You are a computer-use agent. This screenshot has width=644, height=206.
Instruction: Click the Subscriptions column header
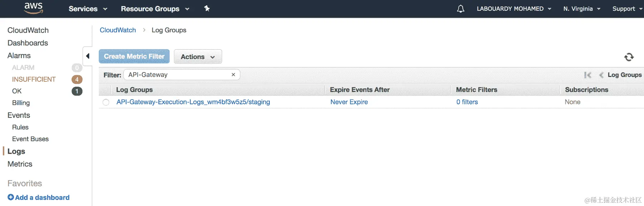point(587,90)
